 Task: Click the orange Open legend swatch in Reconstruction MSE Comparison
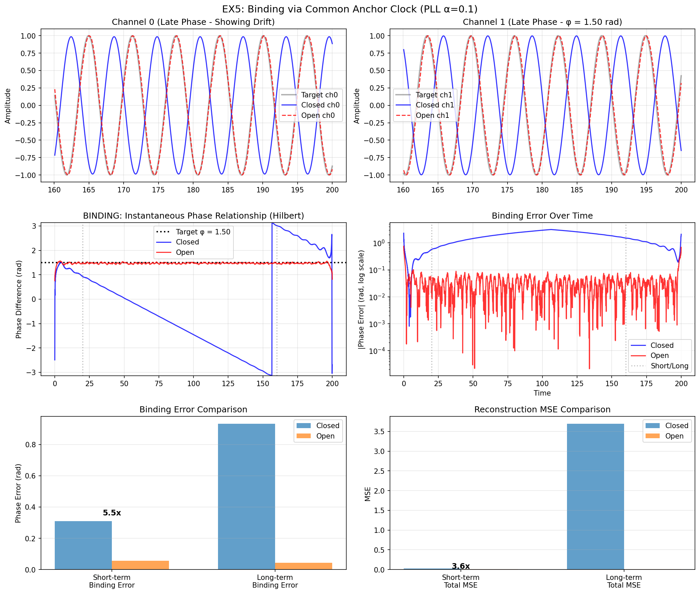coord(652,436)
